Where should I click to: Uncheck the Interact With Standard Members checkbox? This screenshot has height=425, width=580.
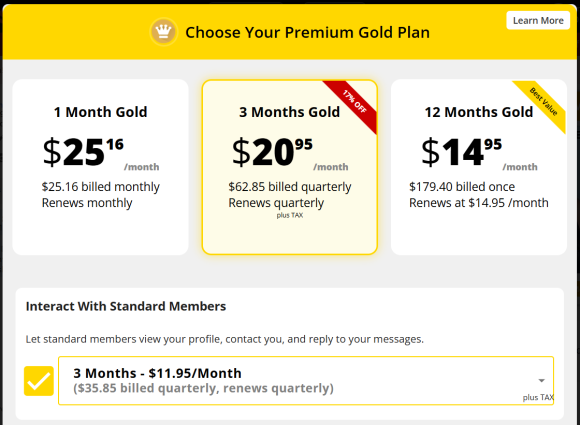39,381
